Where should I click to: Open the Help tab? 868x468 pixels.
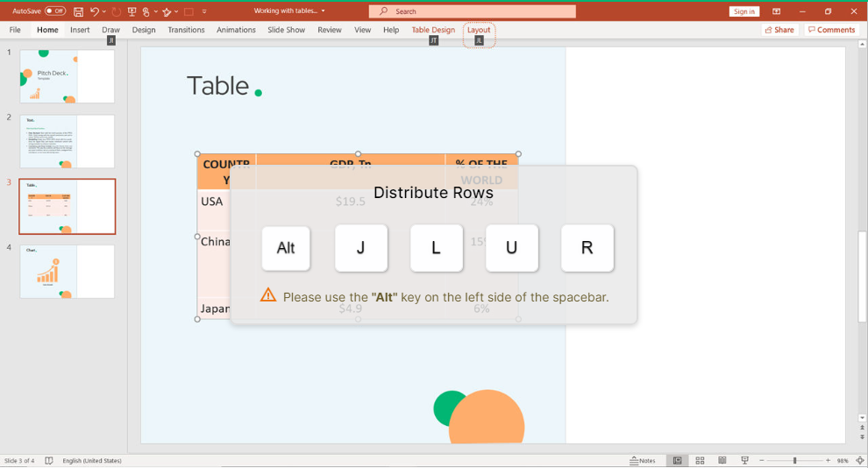coord(391,30)
